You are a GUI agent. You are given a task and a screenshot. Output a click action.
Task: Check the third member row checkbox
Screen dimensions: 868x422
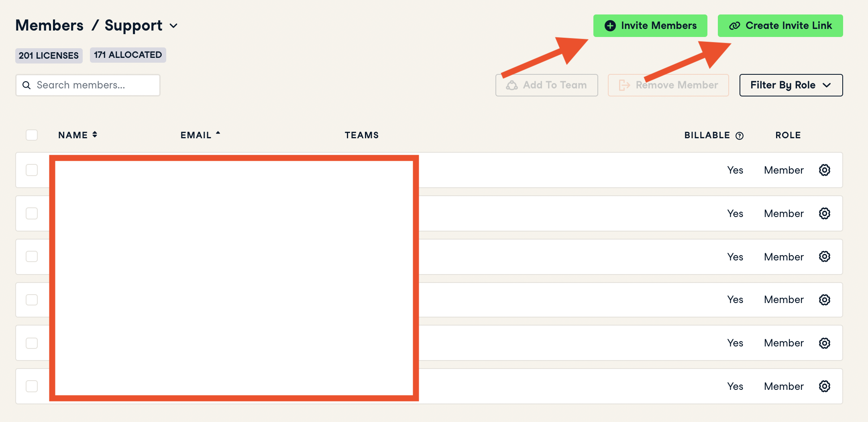(x=32, y=256)
